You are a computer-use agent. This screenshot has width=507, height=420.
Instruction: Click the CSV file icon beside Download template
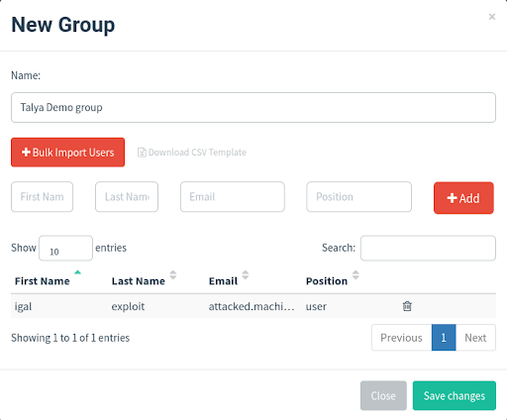[x=142, y=153]
